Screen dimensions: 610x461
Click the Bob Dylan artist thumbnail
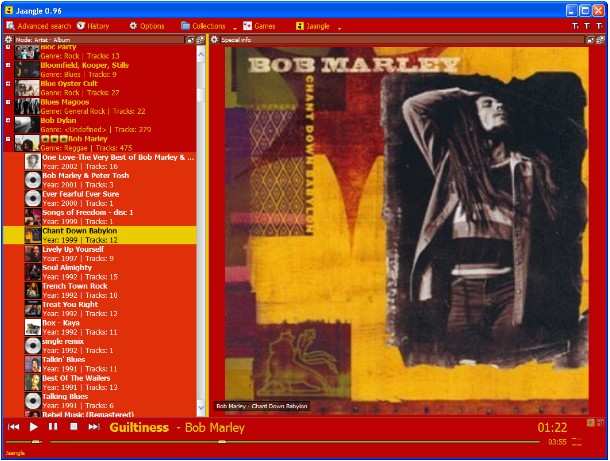[x=27, y=125]
